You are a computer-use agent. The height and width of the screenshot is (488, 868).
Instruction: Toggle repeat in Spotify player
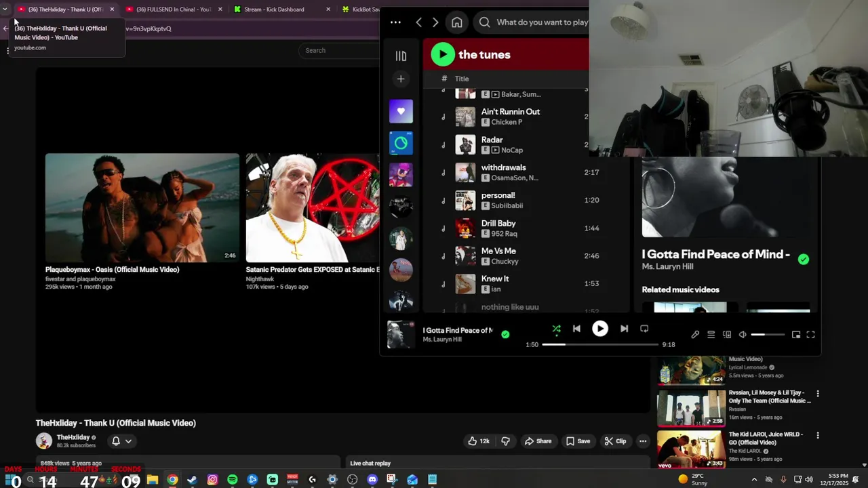[x=644, y=329]
